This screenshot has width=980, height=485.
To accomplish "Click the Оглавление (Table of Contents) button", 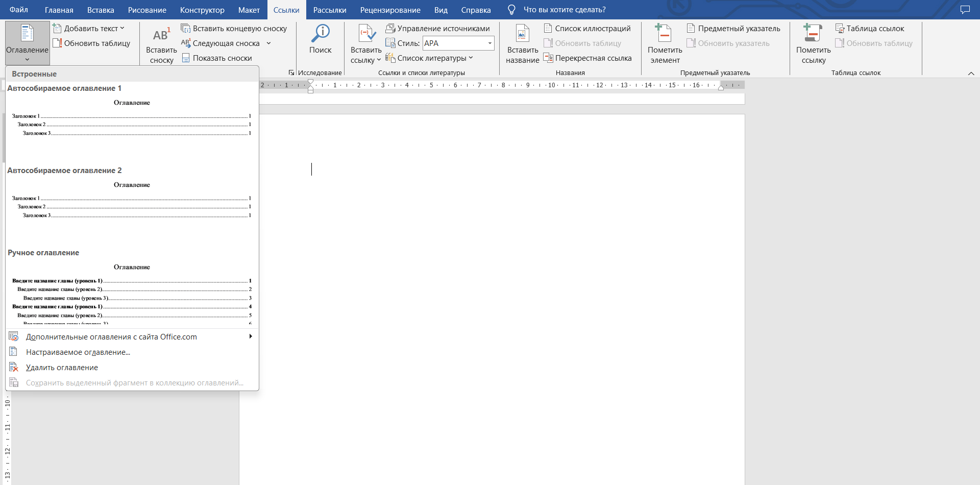I will pos(27,43).
